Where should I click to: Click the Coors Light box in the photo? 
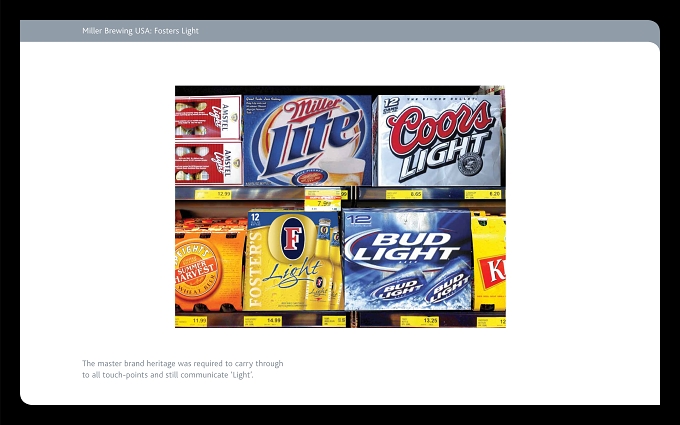[x=438, y=141]
